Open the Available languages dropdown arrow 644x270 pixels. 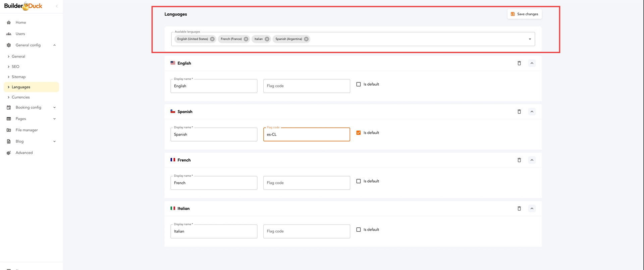(530, 39)
